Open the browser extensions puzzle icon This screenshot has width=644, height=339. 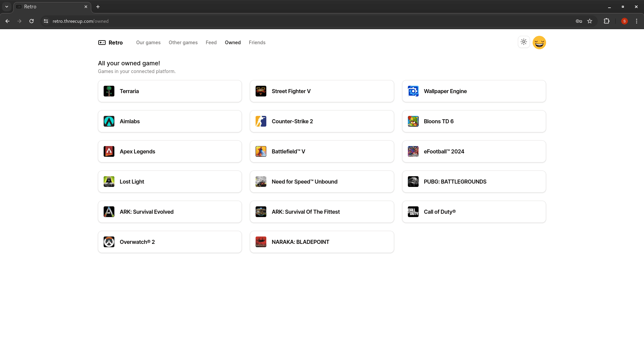(x=606, y=21)
